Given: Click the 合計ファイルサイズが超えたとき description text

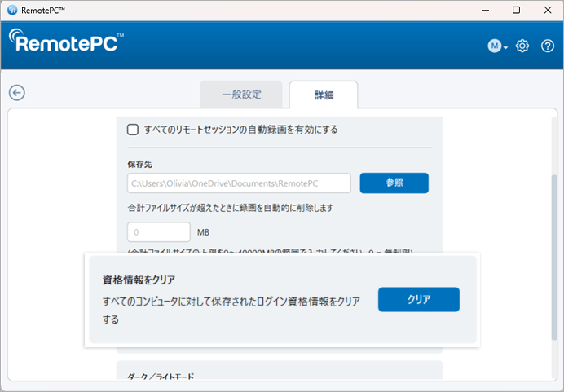Looking at the screenshot, I should click(x=230, y=208).
